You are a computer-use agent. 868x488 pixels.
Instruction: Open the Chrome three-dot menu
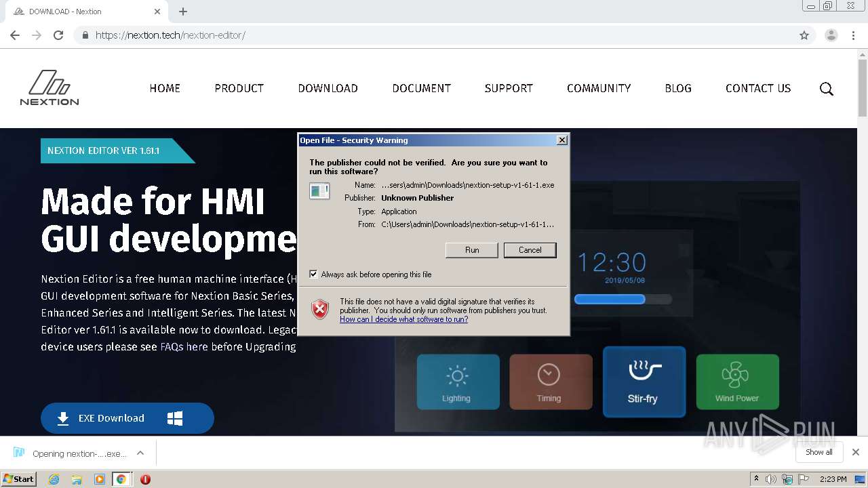853,35
